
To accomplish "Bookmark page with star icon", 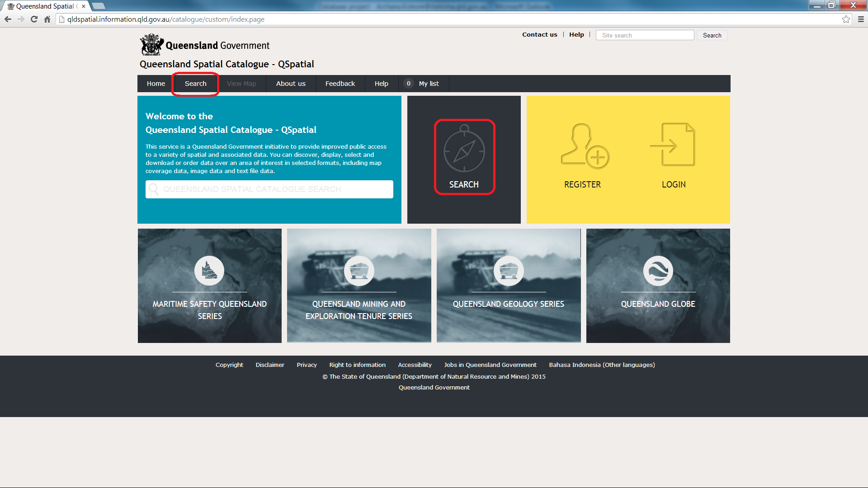I will 846,19.
